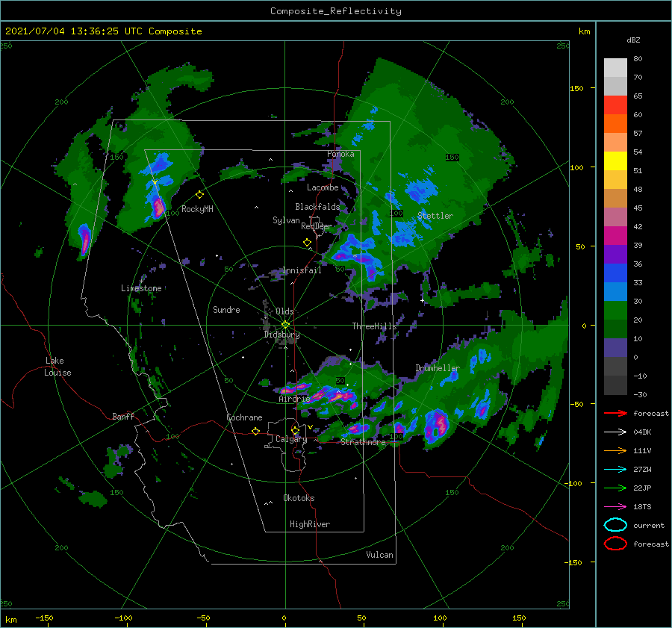
Task: Click the -150 tick on bottom axis
Action: [44, 618]
